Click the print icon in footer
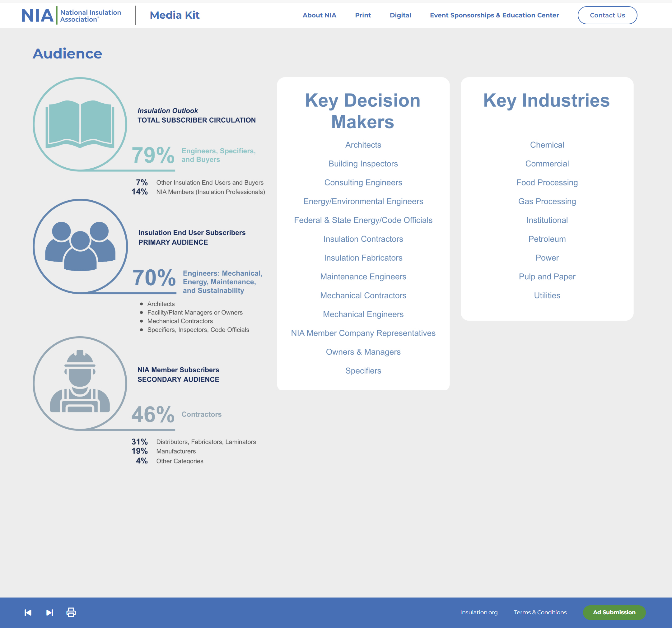Viewport: 672px width, 628px height. coord(71,612)
